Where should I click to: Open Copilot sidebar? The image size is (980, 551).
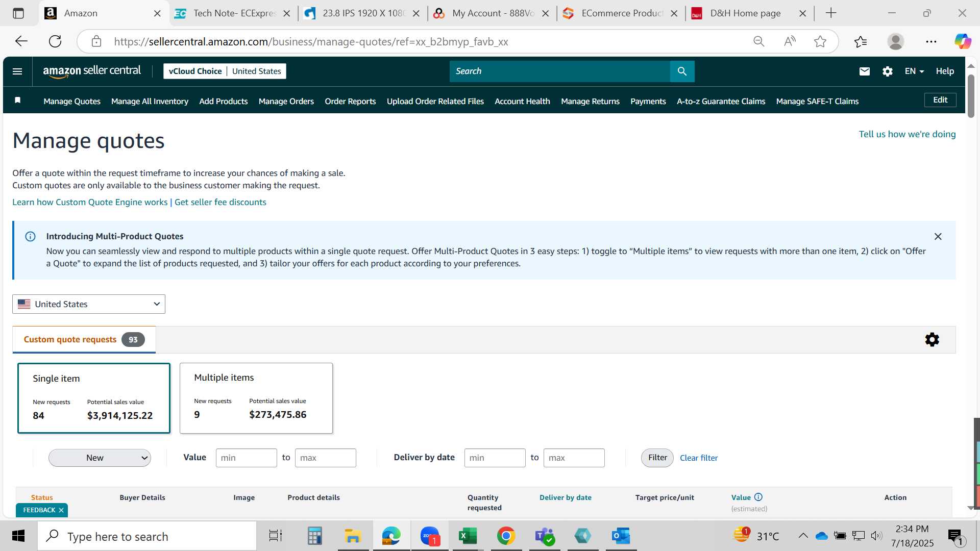[x=963, y=42]
